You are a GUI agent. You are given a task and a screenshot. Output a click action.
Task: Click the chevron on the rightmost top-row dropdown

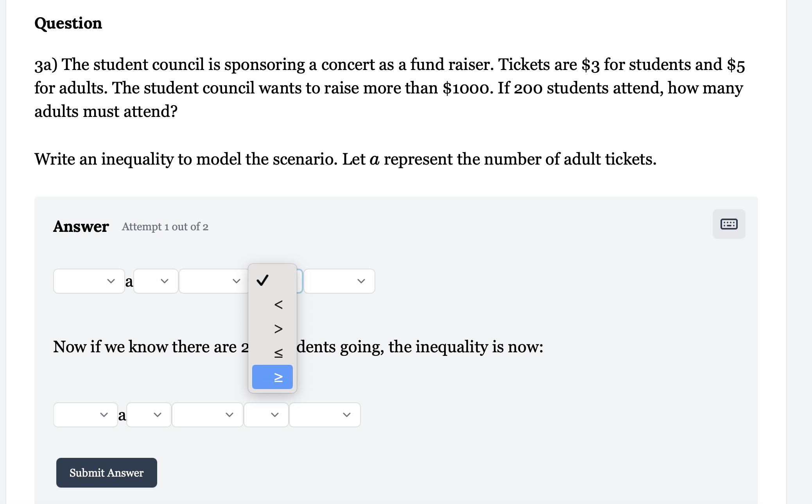point(361,281)
